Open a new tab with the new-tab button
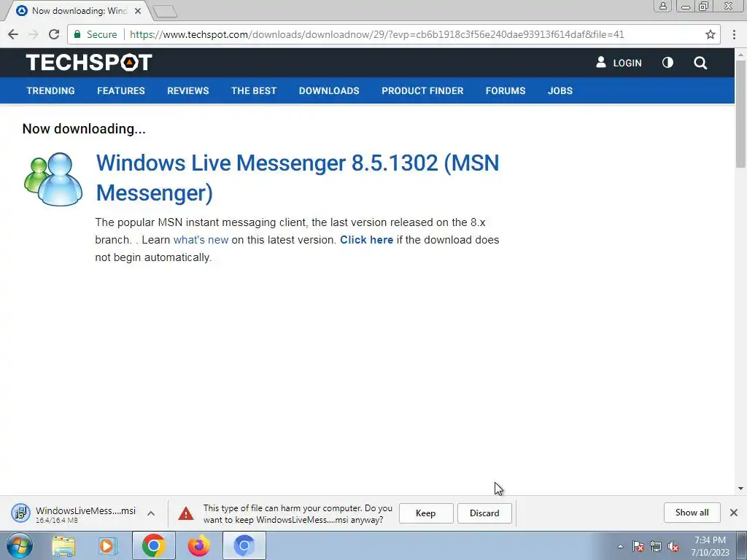The height and width of the screenshot is (560, 747). tap(166, 12)
